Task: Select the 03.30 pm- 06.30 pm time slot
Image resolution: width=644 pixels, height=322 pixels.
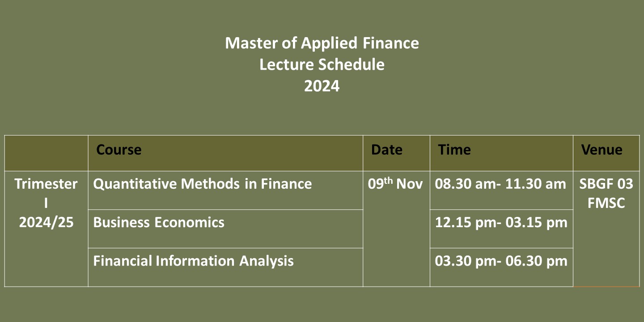Action: click(x=501, y=261)
